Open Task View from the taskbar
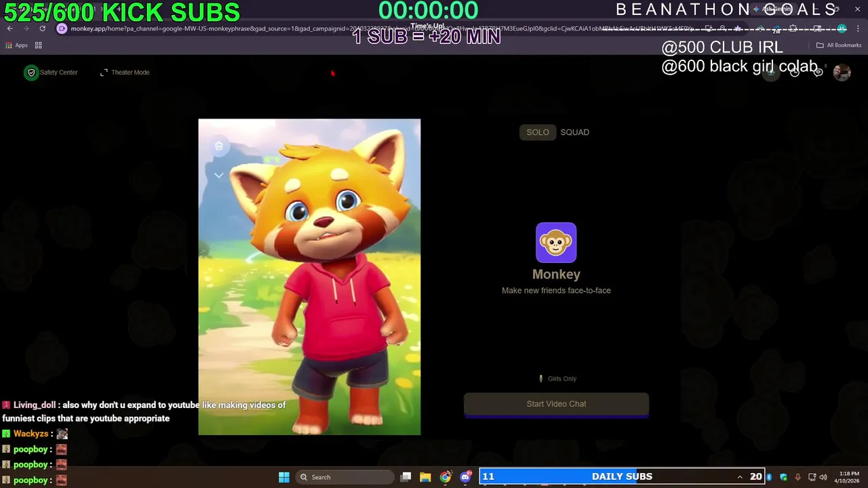 [406, 477]
